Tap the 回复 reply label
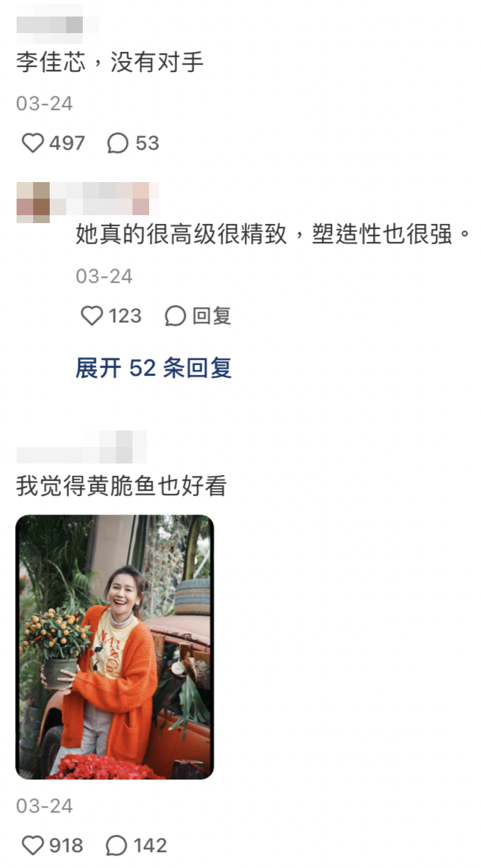 pos(212,316)
